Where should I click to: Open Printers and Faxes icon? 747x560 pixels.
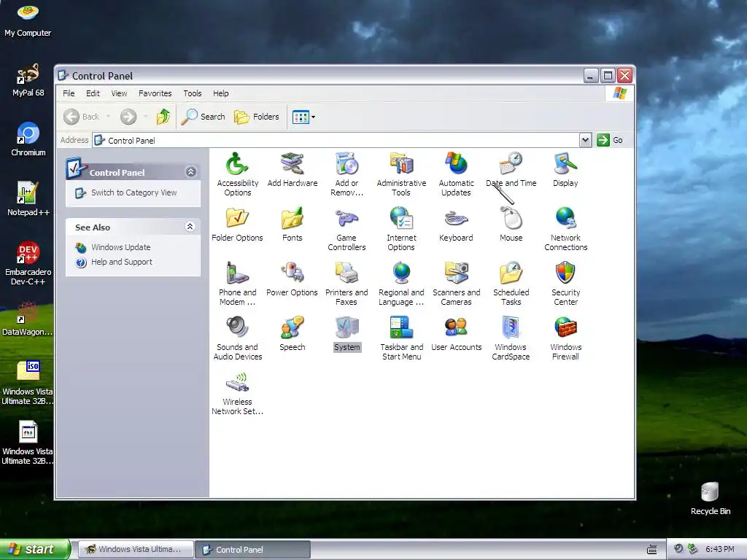[x=347, y=284]
